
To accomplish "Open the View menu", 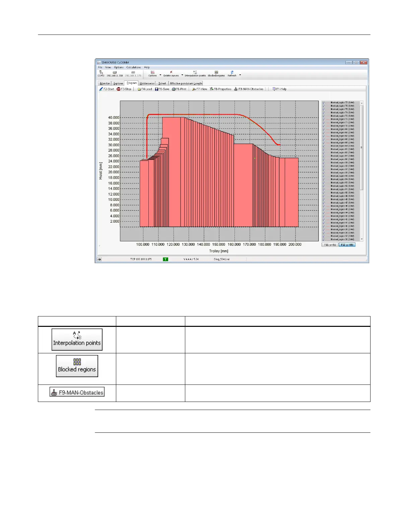I will pos(108,67).
